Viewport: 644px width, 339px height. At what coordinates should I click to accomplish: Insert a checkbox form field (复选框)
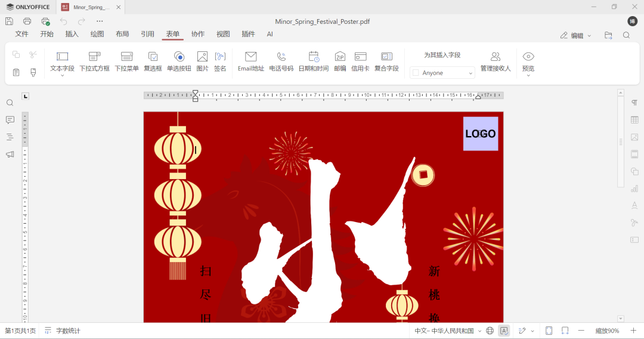[x=153, y=61]
